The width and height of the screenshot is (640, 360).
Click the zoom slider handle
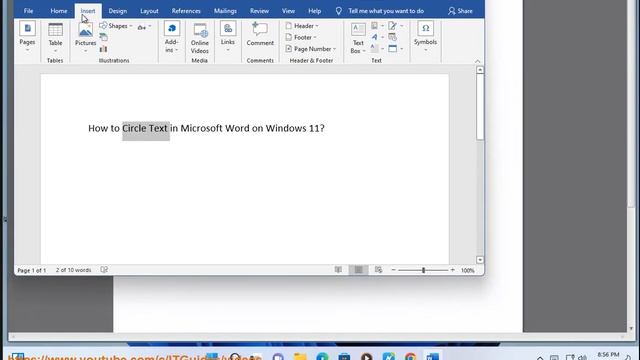coord(423,270)
